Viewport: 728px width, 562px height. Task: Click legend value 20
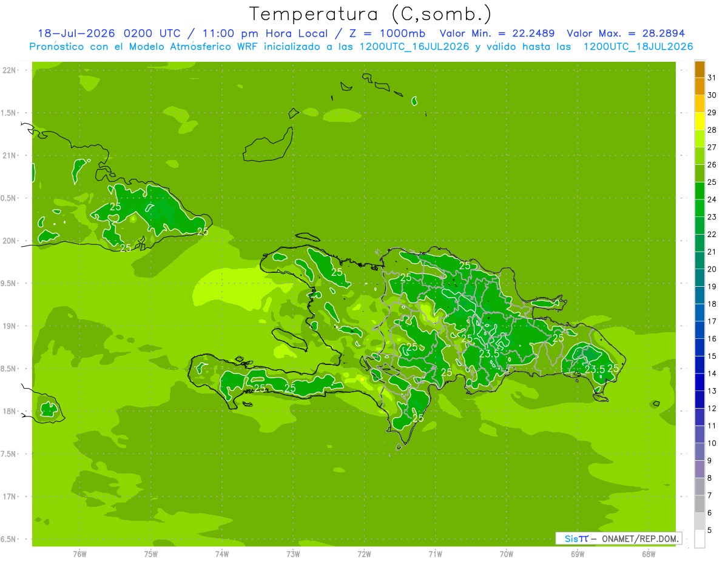click(712, 269)
